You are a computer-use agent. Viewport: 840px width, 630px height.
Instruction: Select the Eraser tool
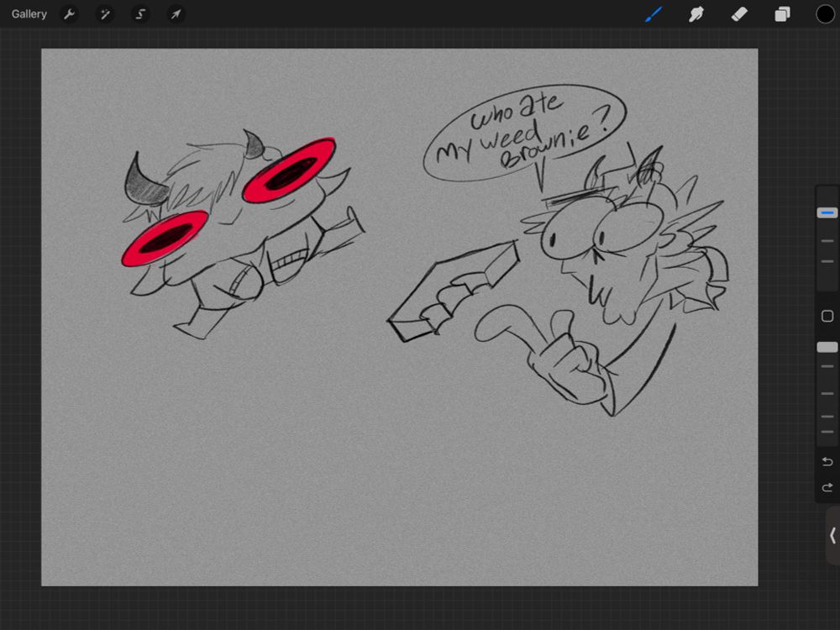click(x=739, y=14)
